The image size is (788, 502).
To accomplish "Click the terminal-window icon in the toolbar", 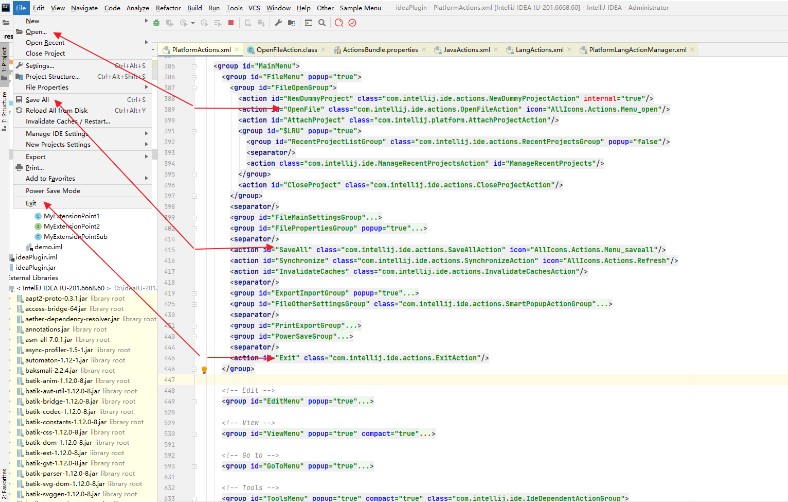I will (x=309, y=23).
